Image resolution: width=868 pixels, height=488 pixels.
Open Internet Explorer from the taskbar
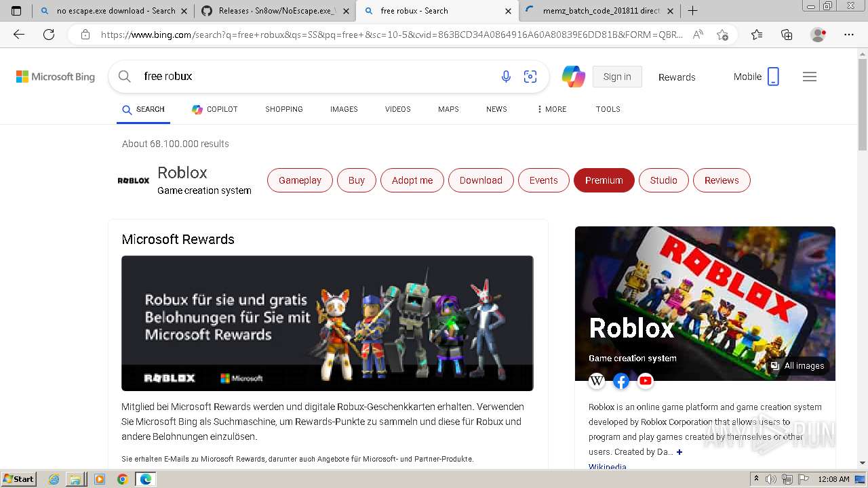pyautogui.click(x=54, y=479)
